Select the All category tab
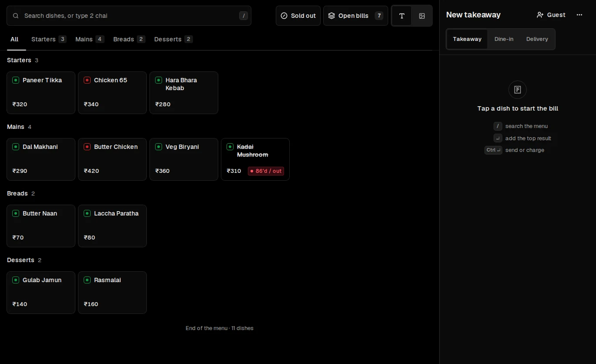 tap(14, 39)
